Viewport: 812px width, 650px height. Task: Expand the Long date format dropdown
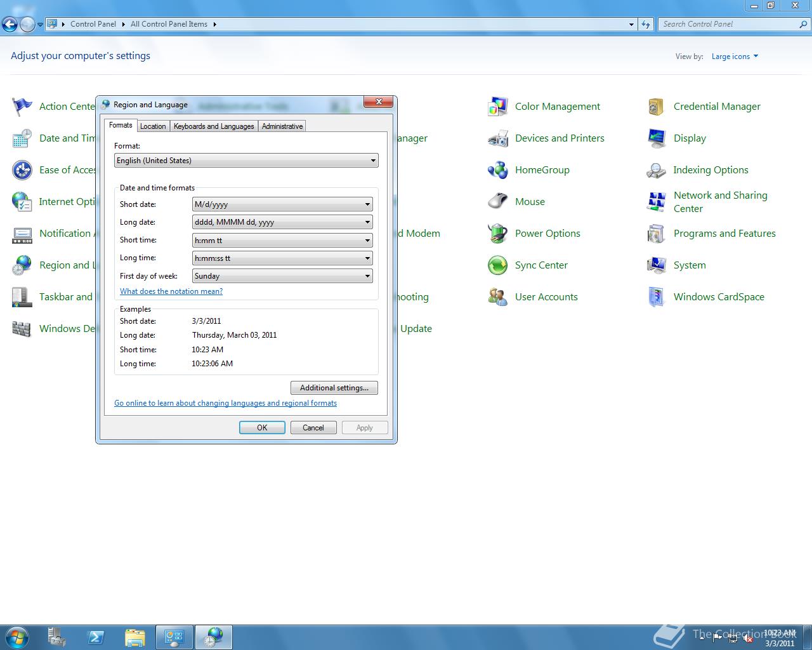(282, 222)
